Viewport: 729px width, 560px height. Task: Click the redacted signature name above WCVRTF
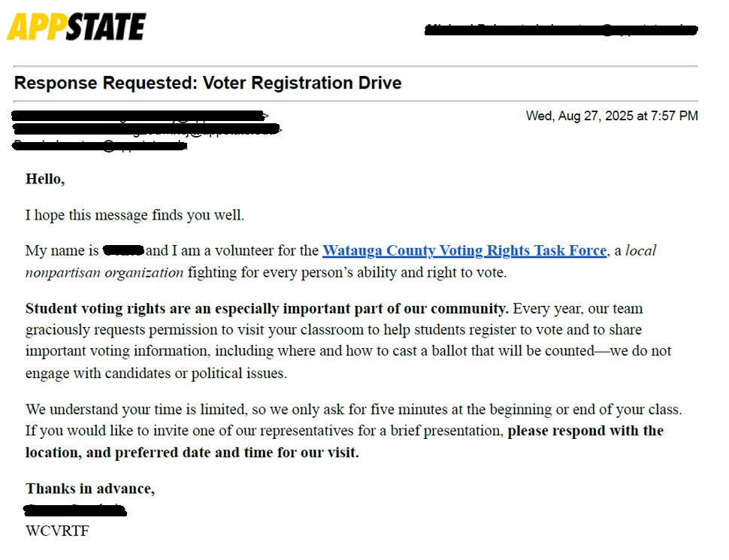click(74, 510)
